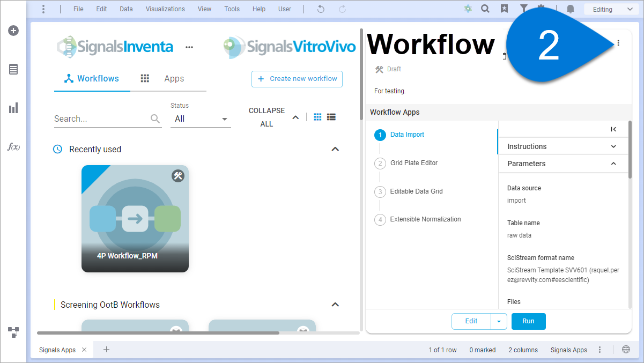Open the vertical dots menu in status bar
This screenshot has width=644, height=363.
click(599, 350)
